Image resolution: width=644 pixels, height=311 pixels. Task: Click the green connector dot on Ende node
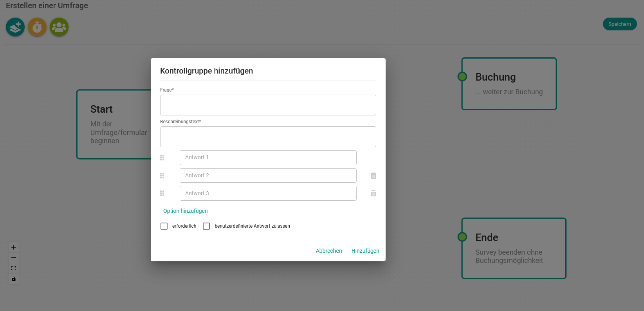coord(462,237)
